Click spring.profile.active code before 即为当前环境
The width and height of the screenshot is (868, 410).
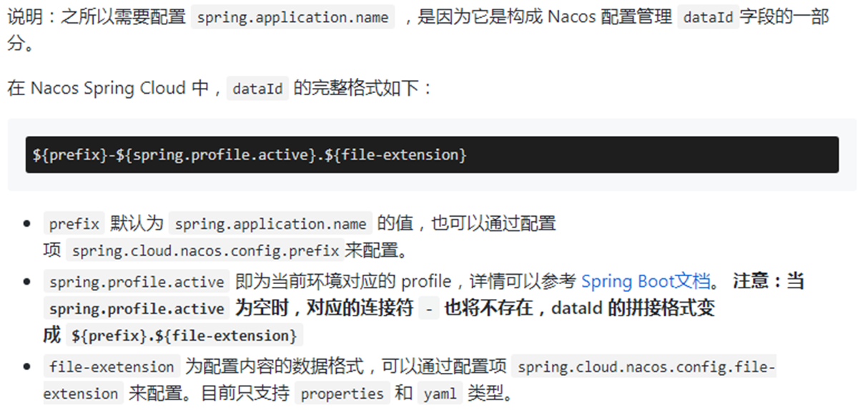137,282
